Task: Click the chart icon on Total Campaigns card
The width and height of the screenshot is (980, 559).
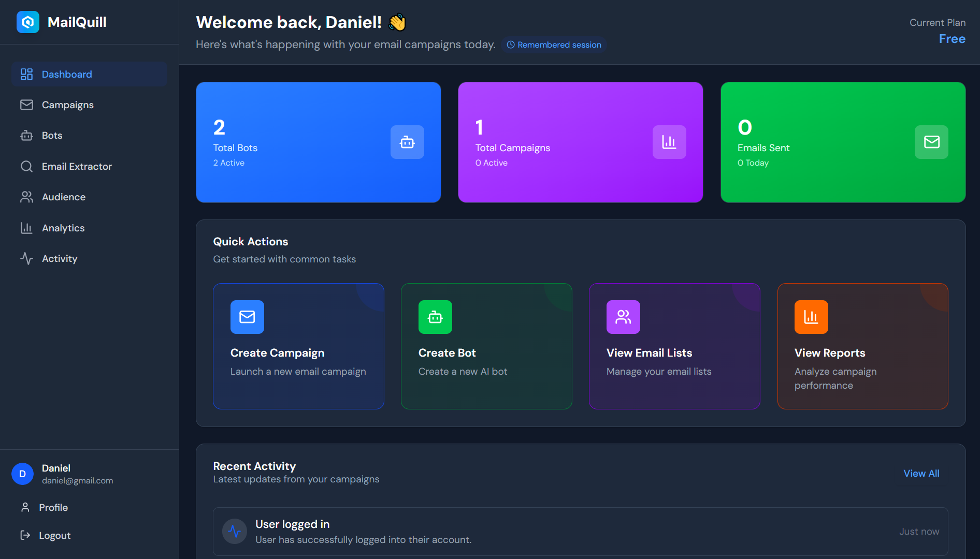Action: [669, 142]
